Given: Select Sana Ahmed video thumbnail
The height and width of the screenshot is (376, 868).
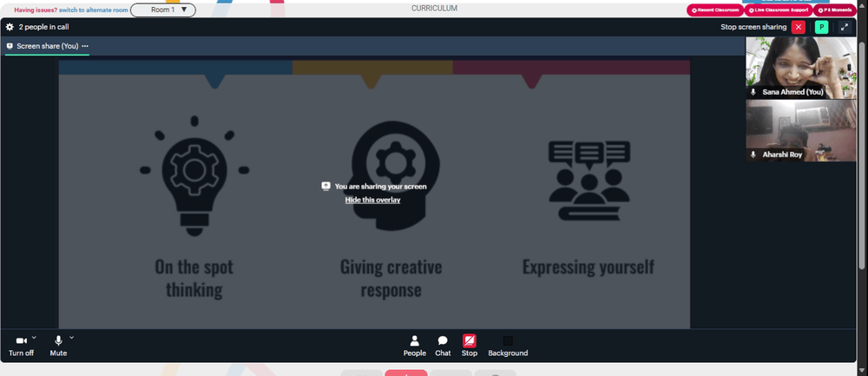Looking at the screenshot, I should [x=801, y=68].
